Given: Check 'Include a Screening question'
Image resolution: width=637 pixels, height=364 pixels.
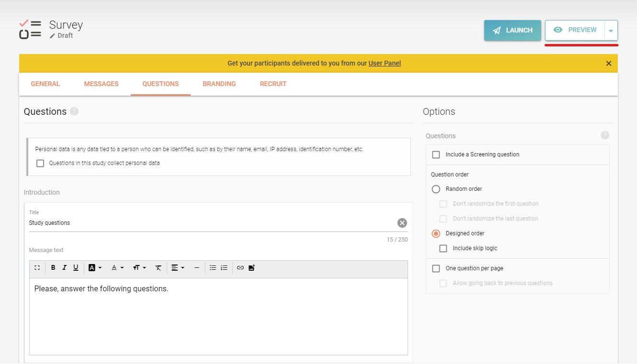Looking at the screenshot, I should pos(436,154).
